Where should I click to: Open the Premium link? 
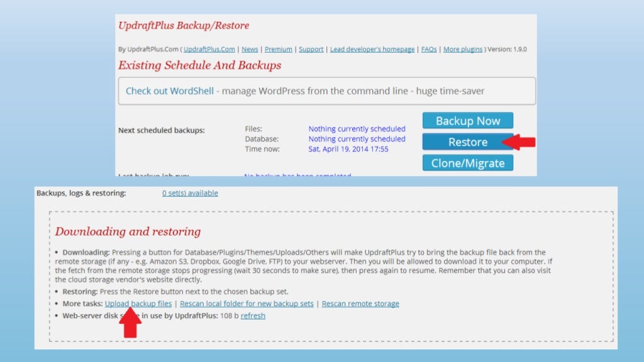(279, 49)
